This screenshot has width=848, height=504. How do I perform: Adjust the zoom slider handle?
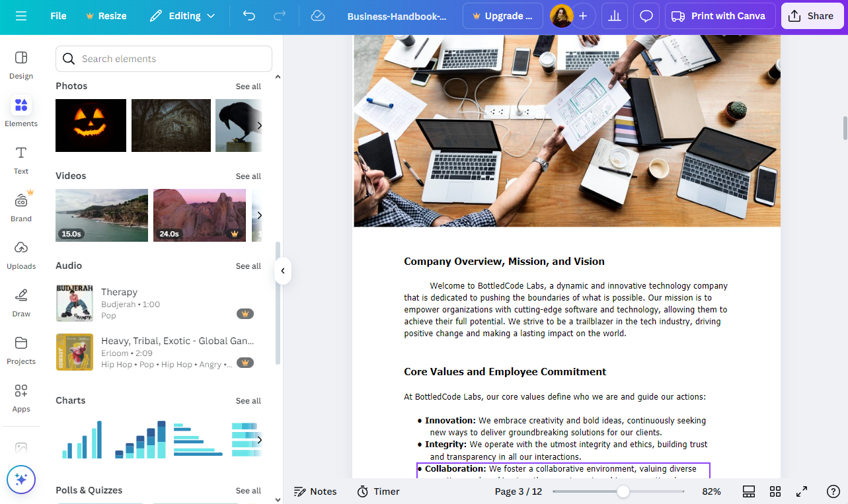[623, 491]
